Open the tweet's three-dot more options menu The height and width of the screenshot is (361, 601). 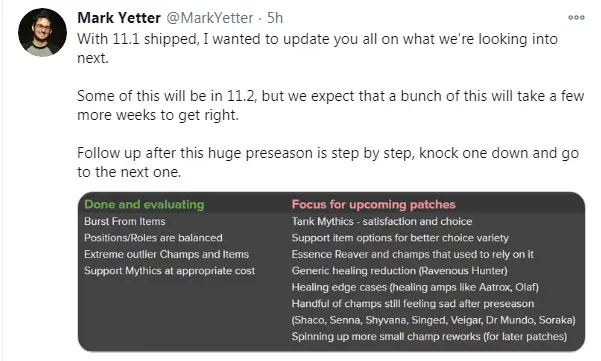tap(576, 17)
